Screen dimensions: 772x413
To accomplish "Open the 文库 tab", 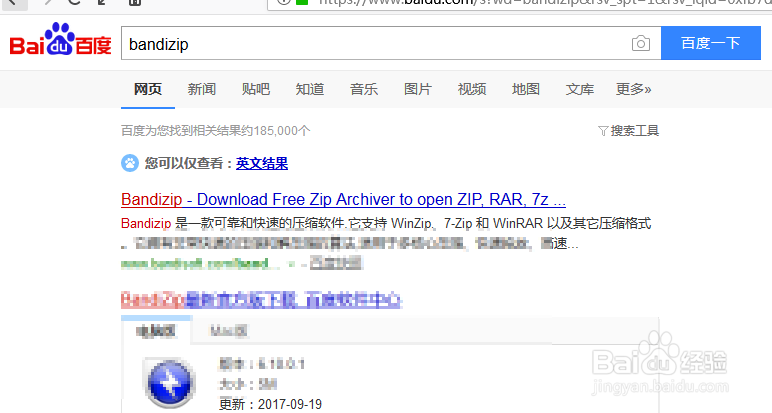I will click(x=579, y=89).
